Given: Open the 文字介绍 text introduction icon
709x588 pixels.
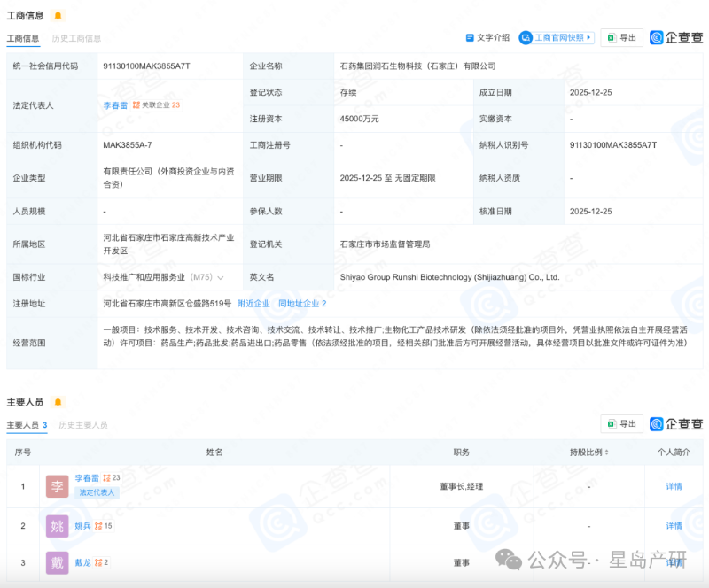Looking at the screenshot, I should tap(471, 38).
